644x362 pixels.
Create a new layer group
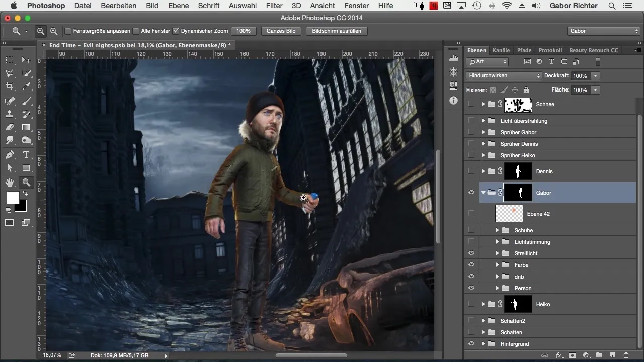599,355
